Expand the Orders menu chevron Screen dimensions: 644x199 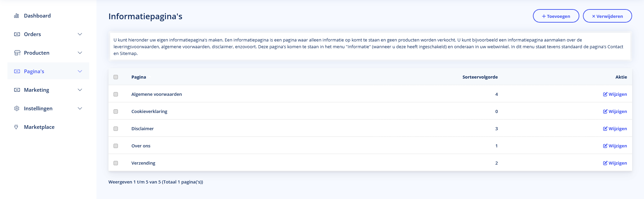[x=80, y=34]
